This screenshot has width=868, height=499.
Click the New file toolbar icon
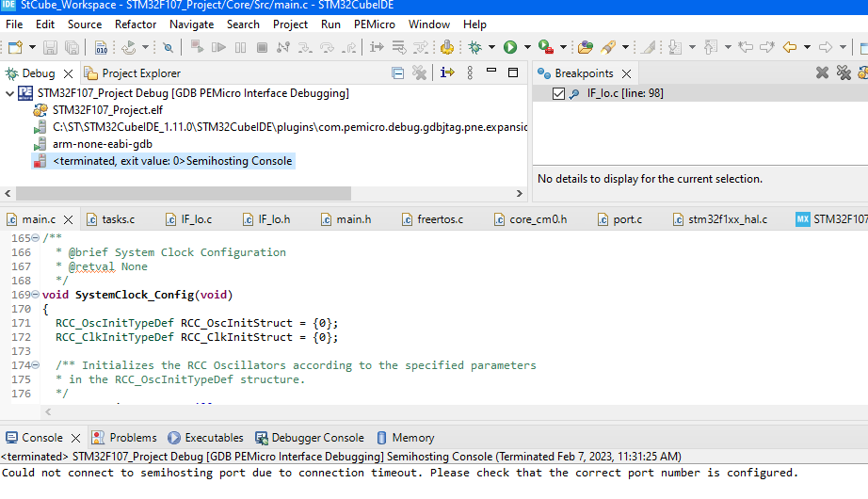(x=15, y=48)
